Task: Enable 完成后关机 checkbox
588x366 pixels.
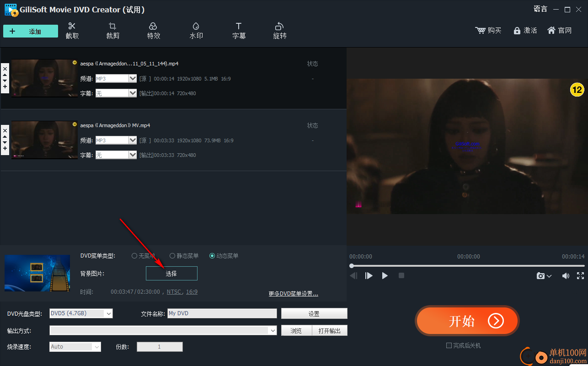Action: click(x=449, y=345)
